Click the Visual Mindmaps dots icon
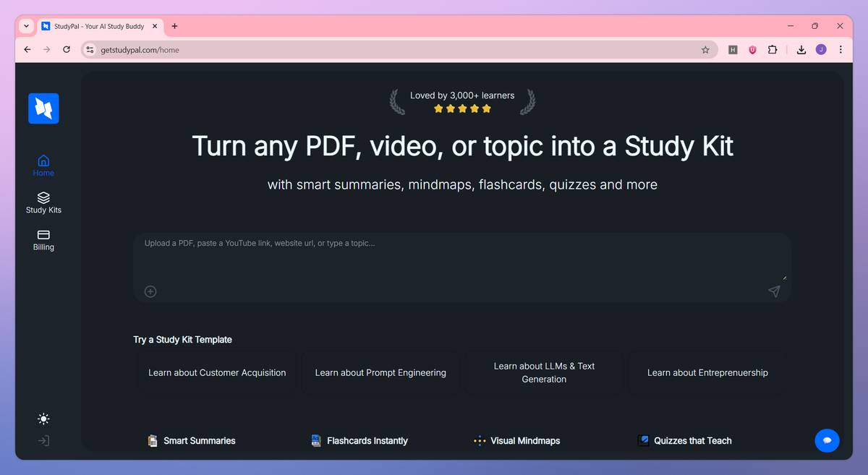The image size is (868, 475). click(x=480, y=441)
